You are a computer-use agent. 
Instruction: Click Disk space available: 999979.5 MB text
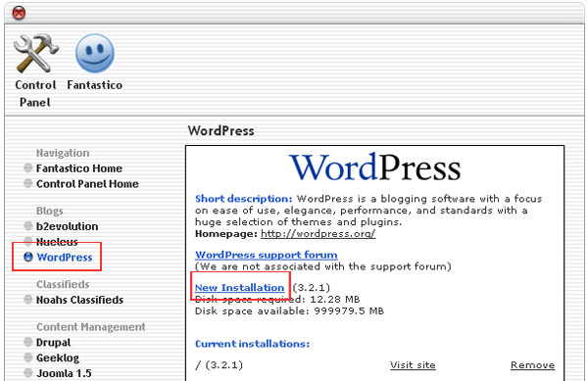(x=289, y=310)
